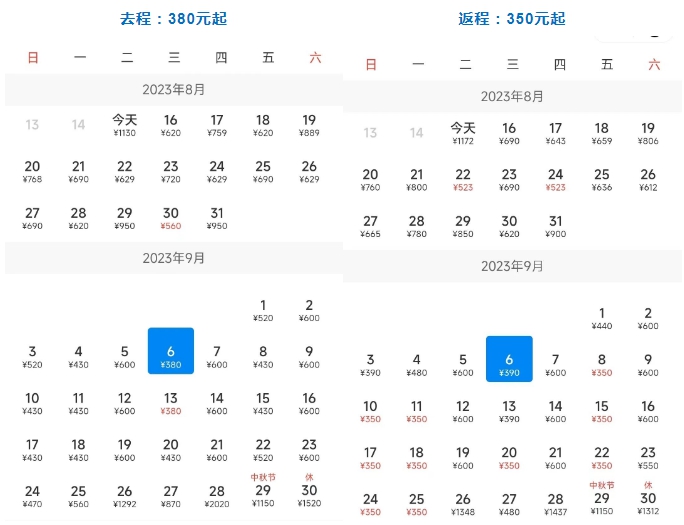Pick August 30 departure priced ¥560
This screenshot has height=525, width=684.
pos(171,219)
